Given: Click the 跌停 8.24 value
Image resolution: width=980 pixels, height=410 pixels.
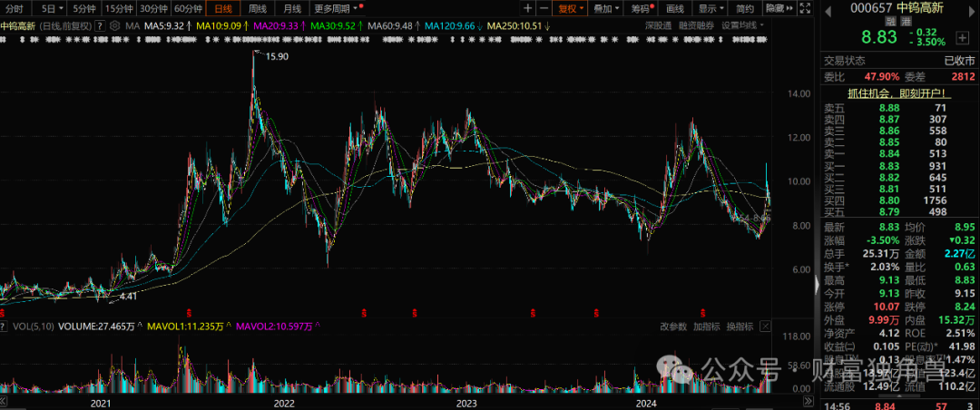Looking at the screenshot, I should point(963,307).
